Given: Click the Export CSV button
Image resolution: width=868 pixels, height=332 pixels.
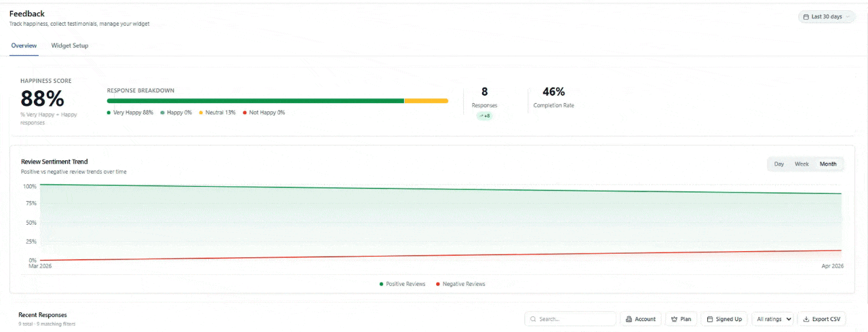Looking at the screenshot, I should tap(821, 319).
